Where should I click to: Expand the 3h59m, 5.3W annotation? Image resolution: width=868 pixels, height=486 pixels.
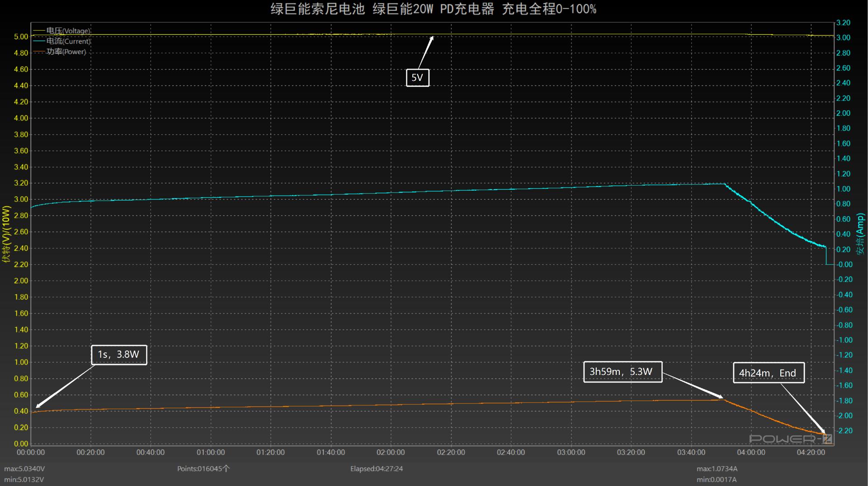pos(623,372)
